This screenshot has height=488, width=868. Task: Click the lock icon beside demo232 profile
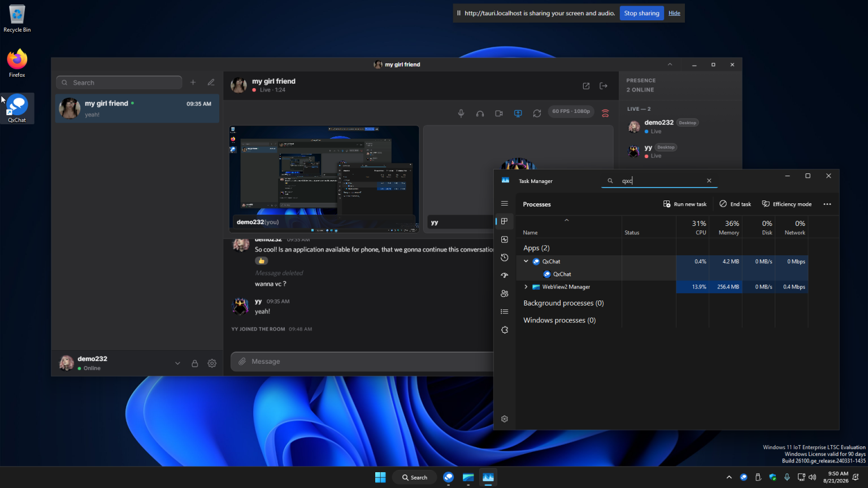[x=194, y=364]
